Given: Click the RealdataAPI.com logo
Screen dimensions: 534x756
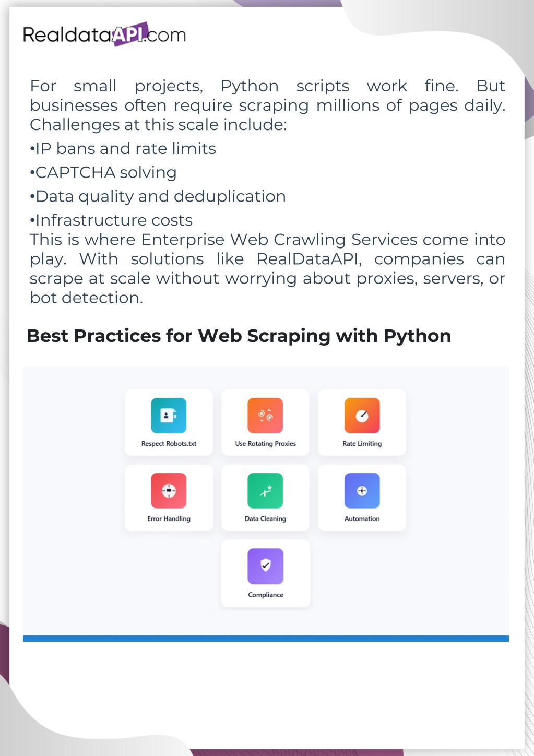Looking at the screenshot, I should click(x=104, y=34).
